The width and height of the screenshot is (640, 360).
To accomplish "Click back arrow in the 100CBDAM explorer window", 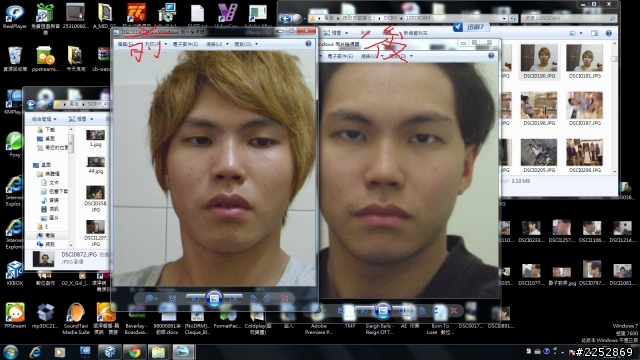I will tap(286, 18).
